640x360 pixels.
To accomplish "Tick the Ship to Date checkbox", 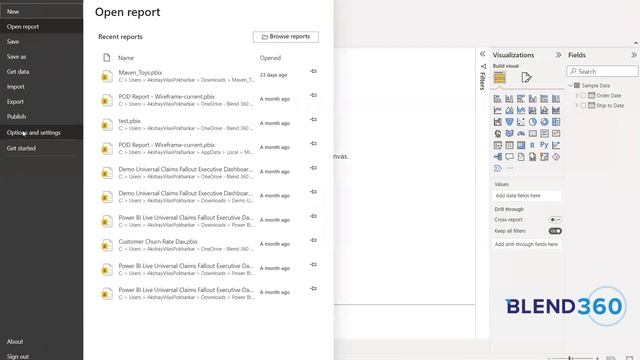I will 584,105.
